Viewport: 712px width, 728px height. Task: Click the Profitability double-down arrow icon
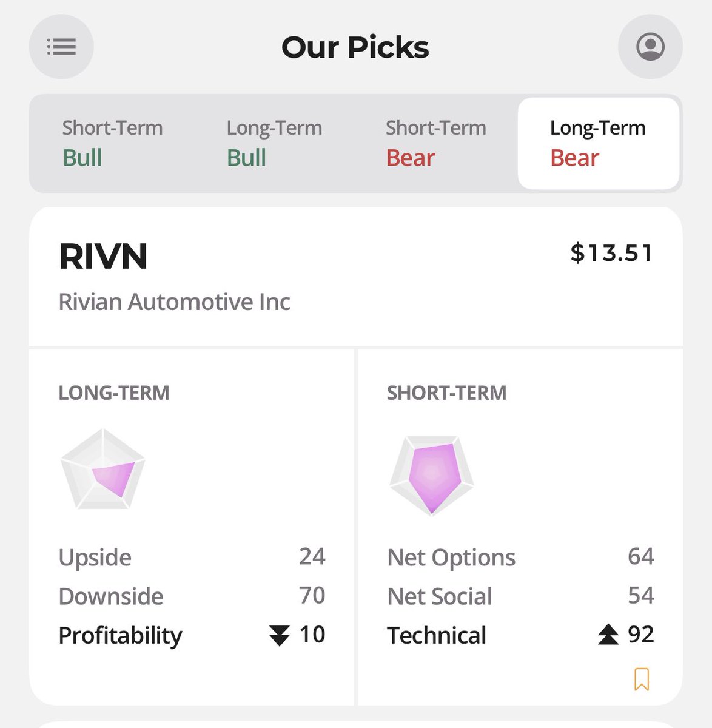pyautogui.click(x=279, y=635)
